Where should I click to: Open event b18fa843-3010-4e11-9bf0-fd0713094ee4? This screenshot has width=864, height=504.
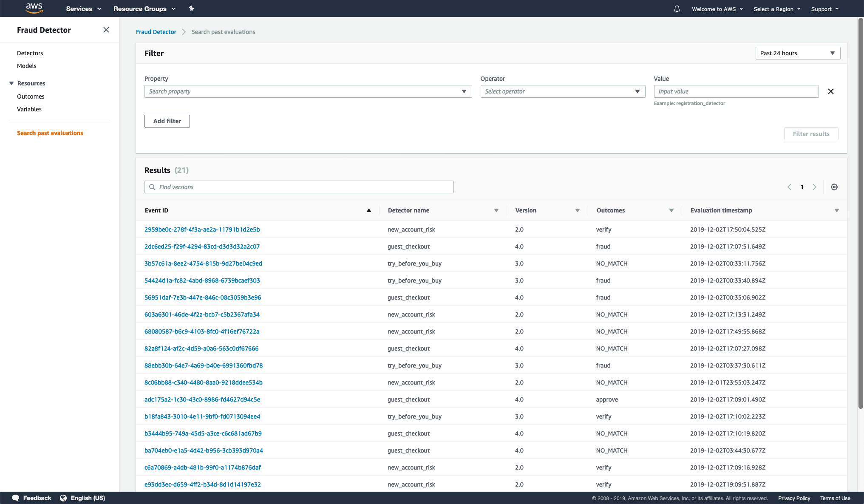click(x=202, y=416)
